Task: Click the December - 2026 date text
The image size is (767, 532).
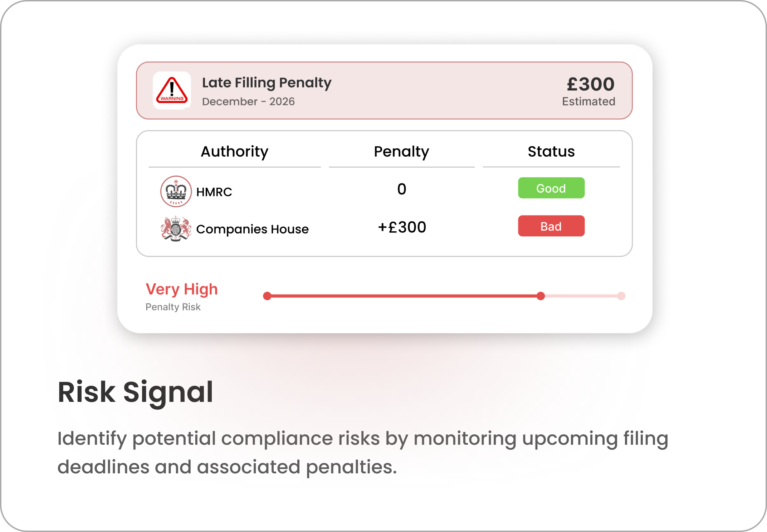Action: [x=248, y=102]
